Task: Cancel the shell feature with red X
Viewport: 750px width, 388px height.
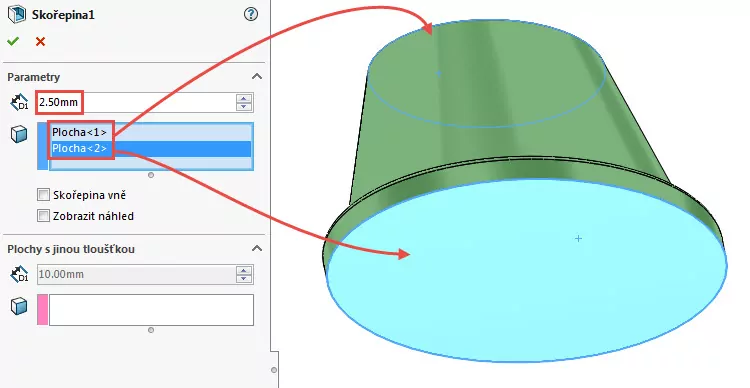Action: point(40,42)
